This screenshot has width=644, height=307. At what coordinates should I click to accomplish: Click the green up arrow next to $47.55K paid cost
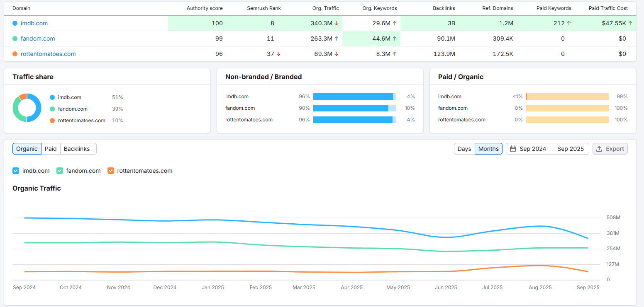(x=630, y=23)
